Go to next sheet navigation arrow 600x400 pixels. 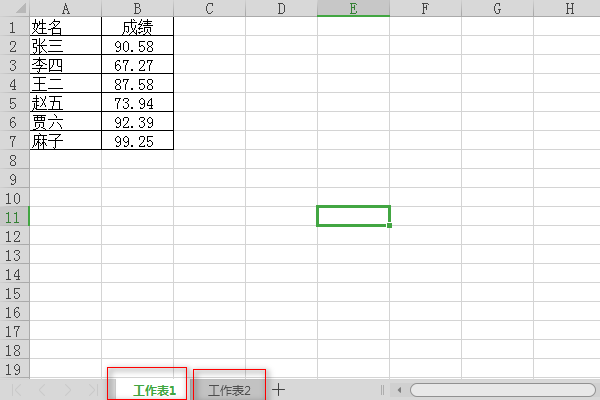click(x=67, y=390)
